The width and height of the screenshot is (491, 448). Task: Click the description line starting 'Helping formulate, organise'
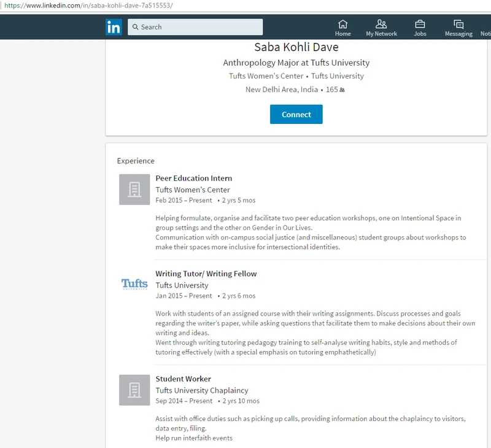[x=308, y=218]
